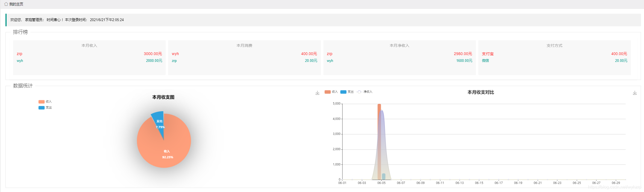Image resolution: width=644 pixels, height=192 pixels.
Task: Click the 06-15 x-axis label
Action: 479,183
